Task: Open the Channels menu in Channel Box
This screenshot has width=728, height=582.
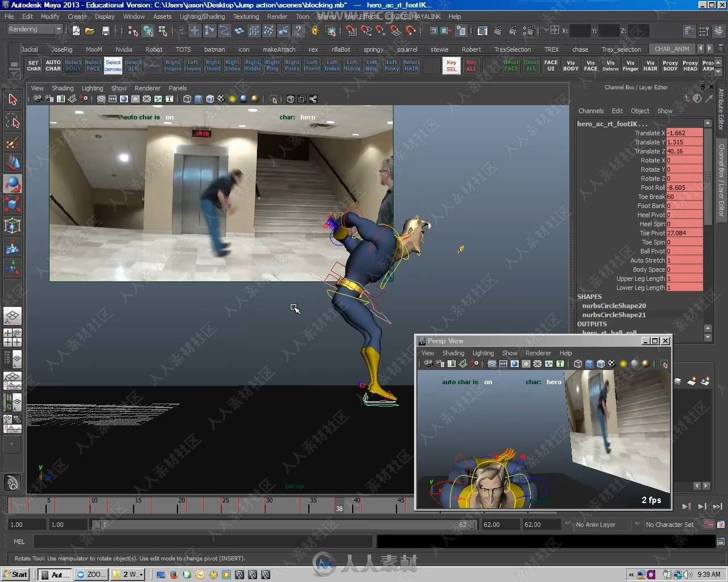Action: 591,111
